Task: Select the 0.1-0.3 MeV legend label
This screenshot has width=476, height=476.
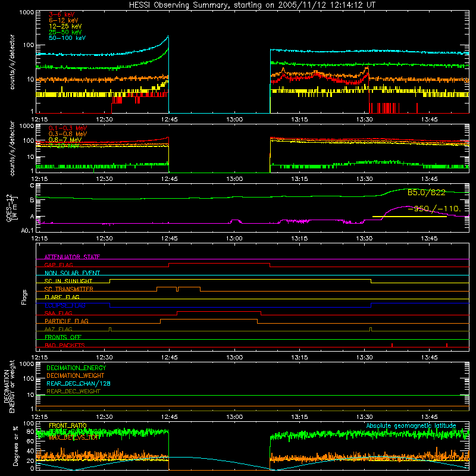Action: pos(68,128)
